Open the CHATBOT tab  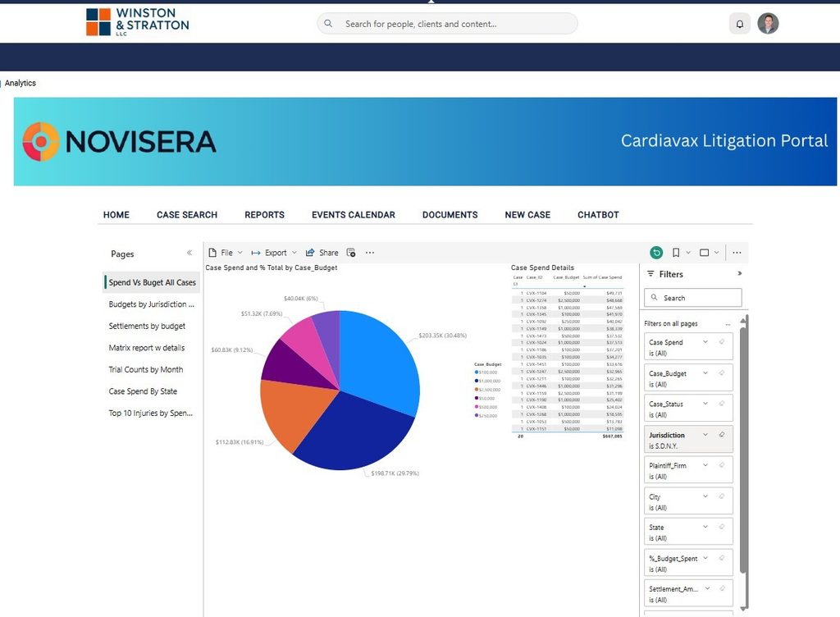(x=598, y=215)
